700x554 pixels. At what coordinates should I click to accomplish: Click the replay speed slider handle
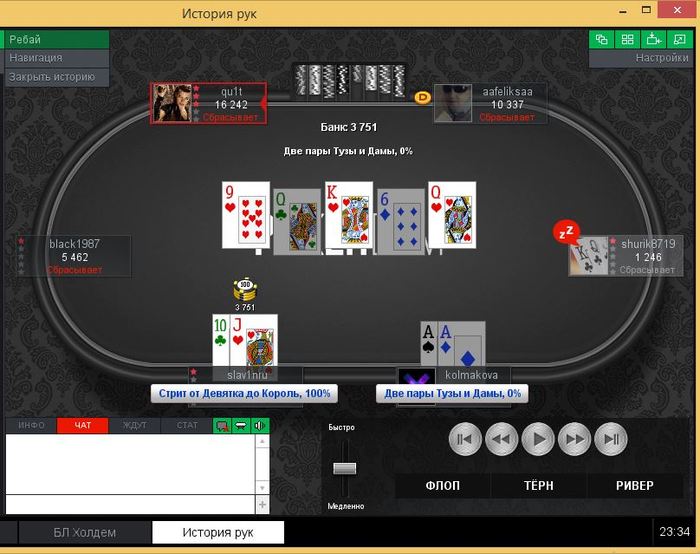(x=345, y=468)
